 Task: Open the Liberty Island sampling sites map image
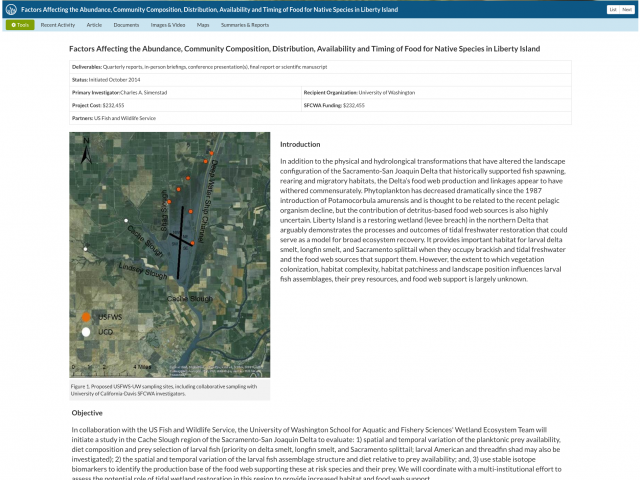coord(169,255)
